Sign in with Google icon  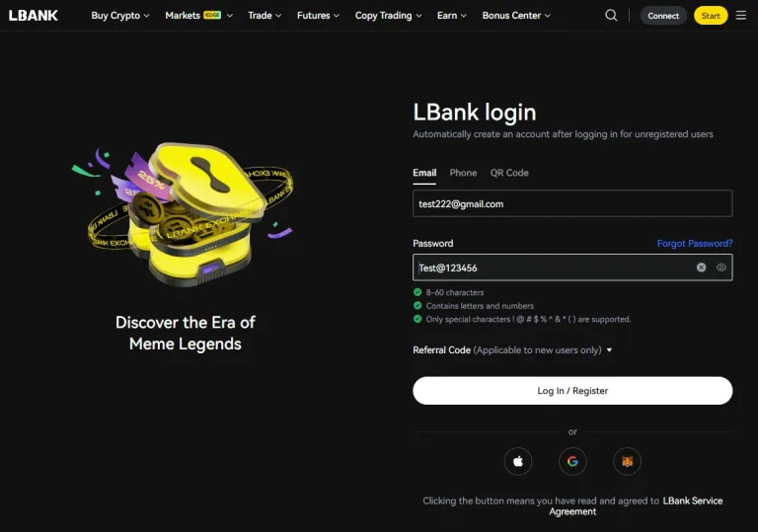coord(572,461)
